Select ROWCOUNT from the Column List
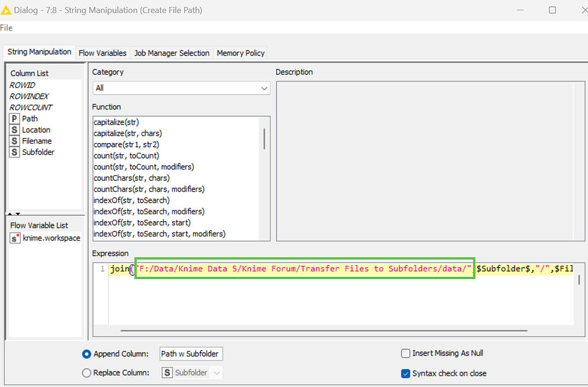This screenshot has height=387, width=588. point(30,107)
